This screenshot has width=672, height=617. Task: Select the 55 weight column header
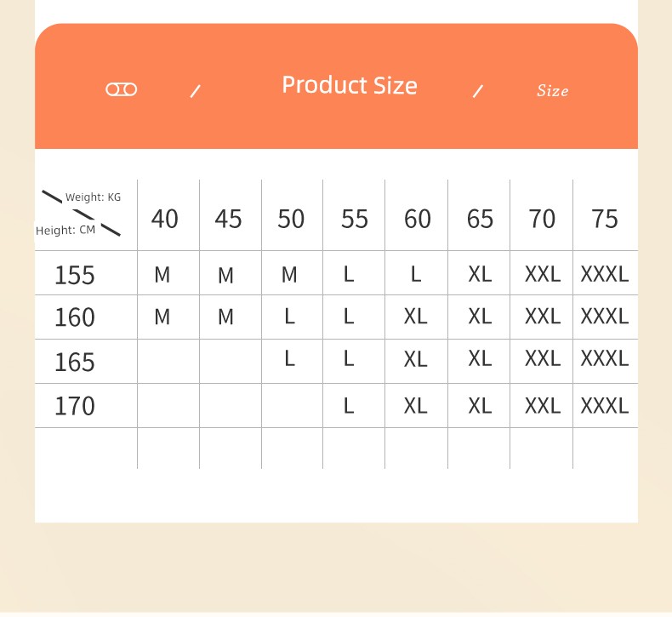(x=355, y=219)
